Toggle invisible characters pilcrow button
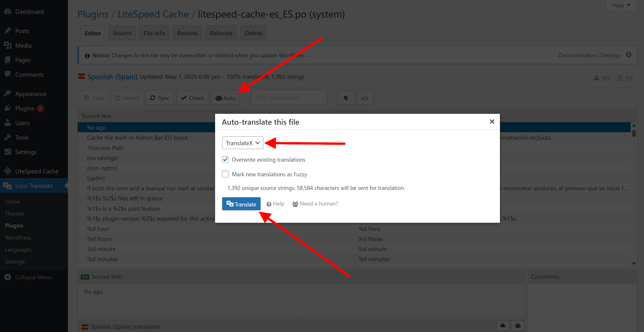The height and width of the screenshot is (332, 644). (346, 98)
